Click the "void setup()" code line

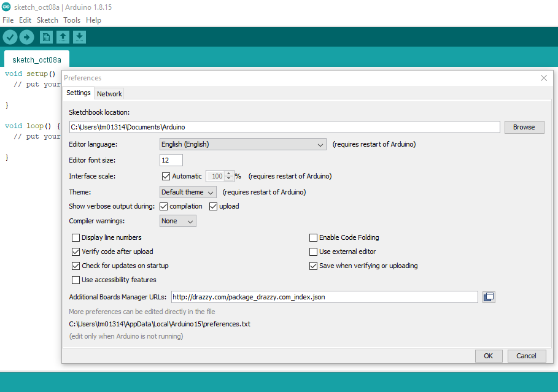coord(30,74)
